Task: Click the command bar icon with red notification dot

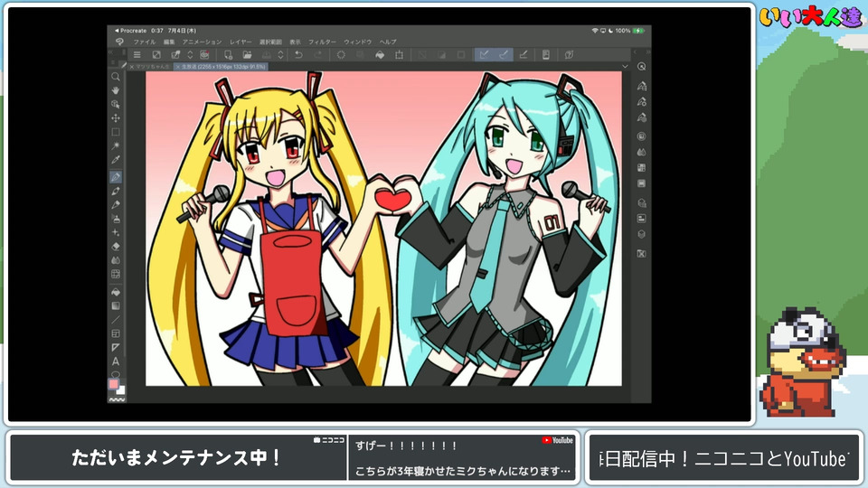Action: (204, 55)
